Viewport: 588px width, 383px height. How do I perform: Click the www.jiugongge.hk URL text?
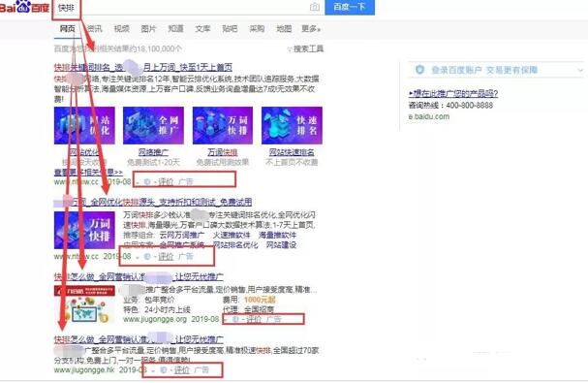[x=84, y=369]
